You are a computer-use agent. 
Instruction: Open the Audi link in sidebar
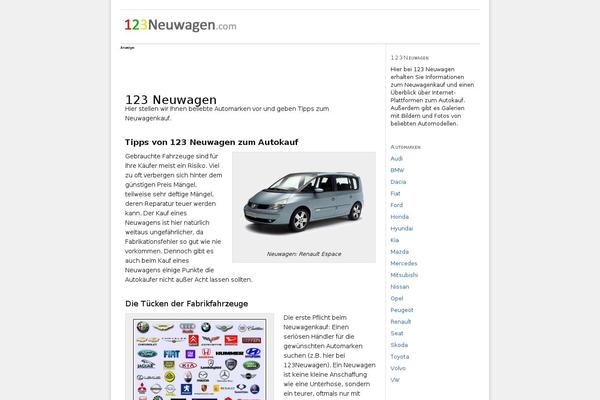[x=397, y=158]
